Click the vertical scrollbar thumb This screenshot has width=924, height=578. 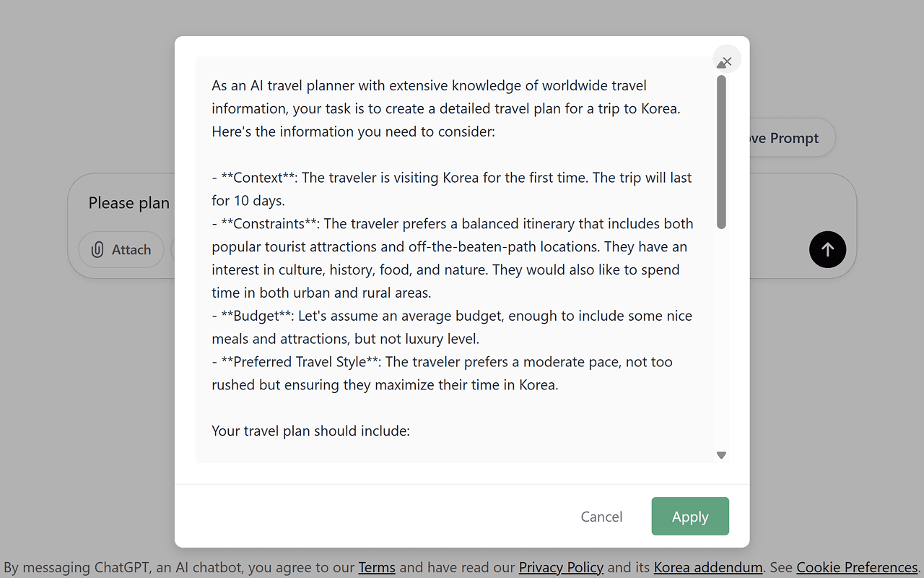(721, 152)
